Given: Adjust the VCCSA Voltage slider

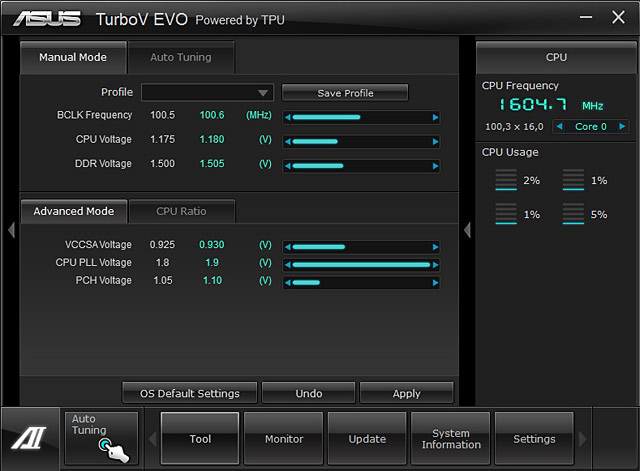Looking at the screenshot, I should [x=361, y=247].
